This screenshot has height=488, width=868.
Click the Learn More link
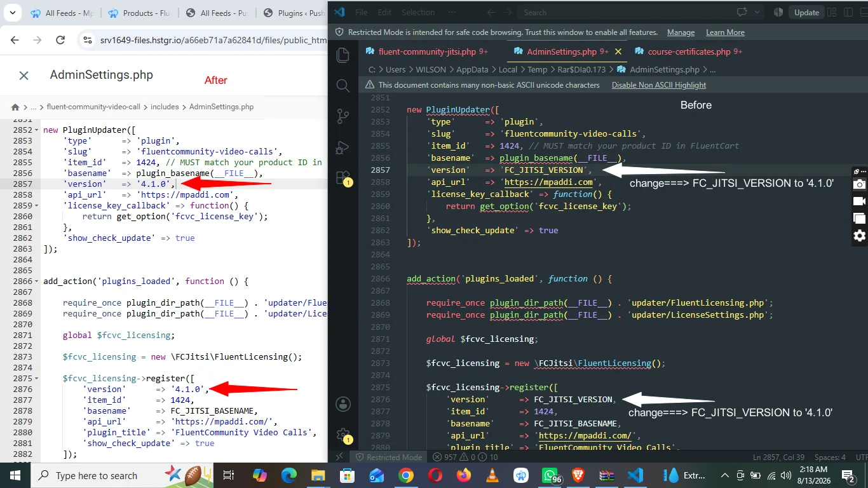[725, 32]
